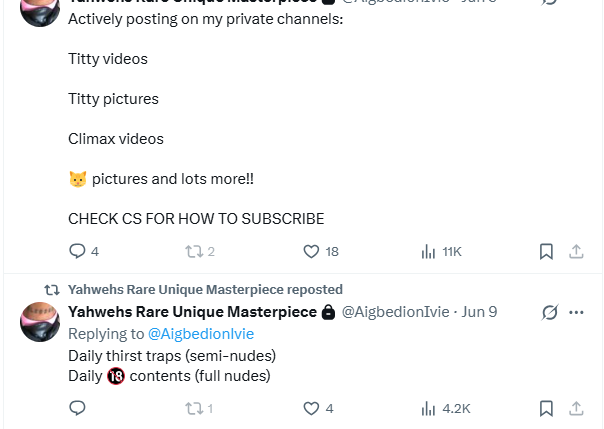Viewport: 604px width, 429px height.
Task: Open the @AigbedionIvie reply mention link
Action: [x=201, y=334]
